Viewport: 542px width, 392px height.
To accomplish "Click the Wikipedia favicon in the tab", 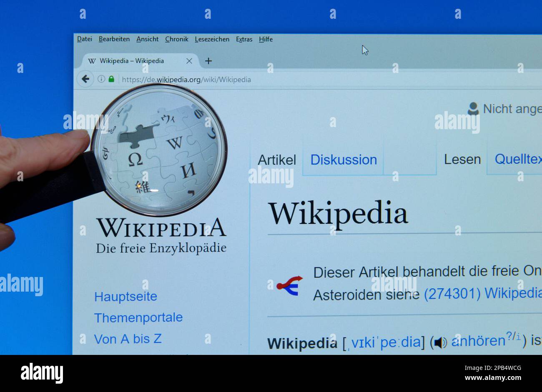I will pyautogui.click(x=92, y=61).
